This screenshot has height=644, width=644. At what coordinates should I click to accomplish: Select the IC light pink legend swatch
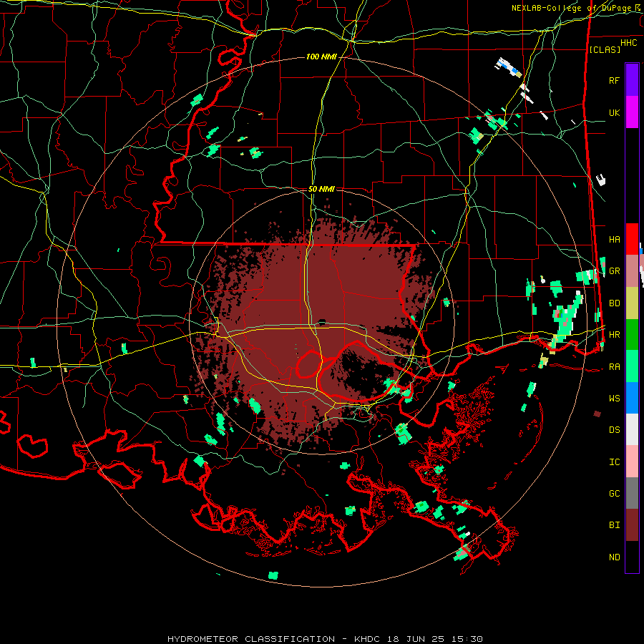tap(632, 462)
